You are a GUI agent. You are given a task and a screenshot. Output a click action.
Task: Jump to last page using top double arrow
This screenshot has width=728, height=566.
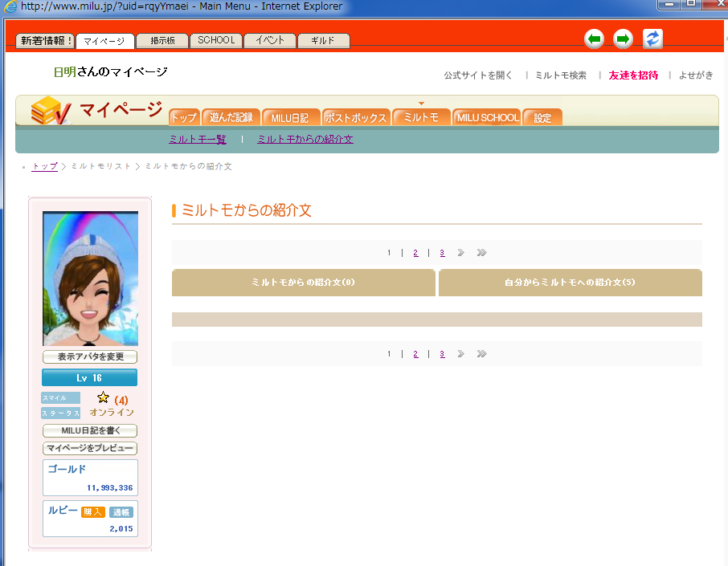pyautogui.click(x=481, y=253)
